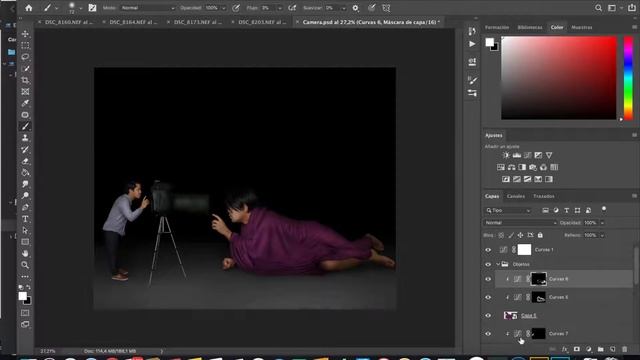Toggle the layer filter on/off switch
The image size is (640, 360).
click(604, 209)
